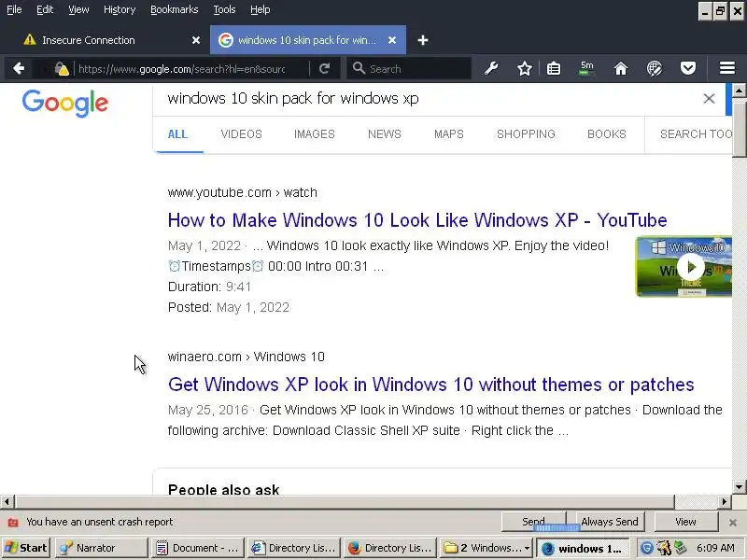Select the MAPS results tab
The height and width of the screenshot is (560, 747).
448,134
